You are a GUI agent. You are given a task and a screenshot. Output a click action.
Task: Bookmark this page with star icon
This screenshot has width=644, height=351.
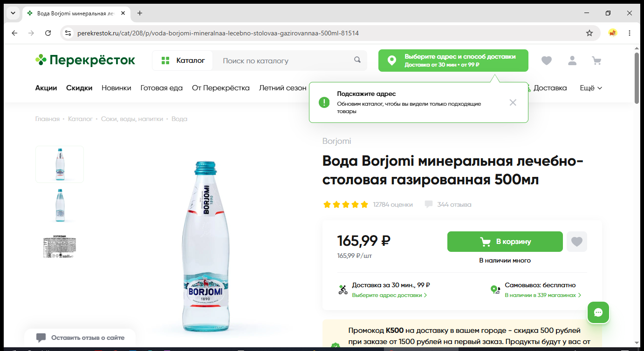click(x=589, y=33)
